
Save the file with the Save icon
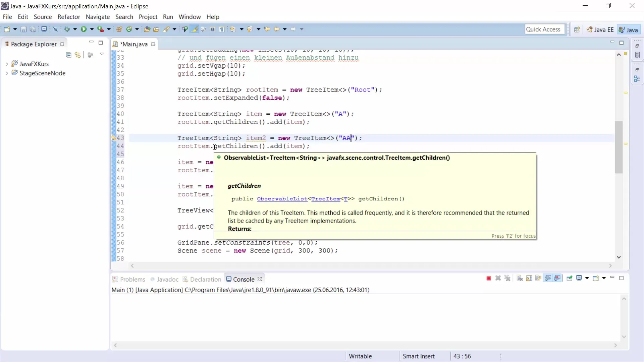23,29
